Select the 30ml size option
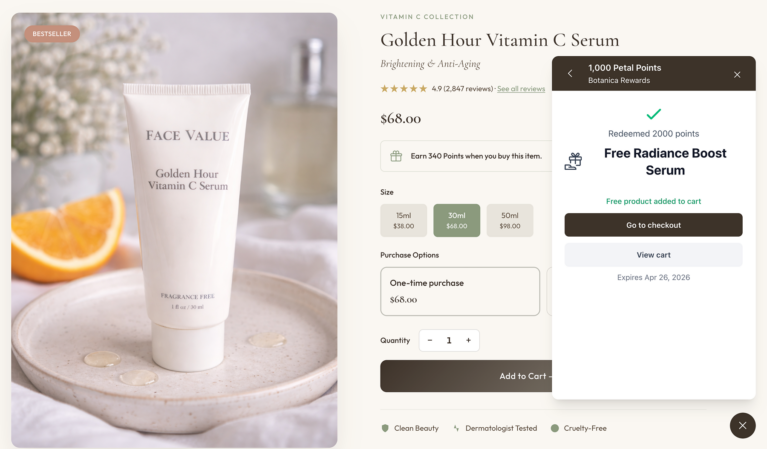 pos(456,221)
